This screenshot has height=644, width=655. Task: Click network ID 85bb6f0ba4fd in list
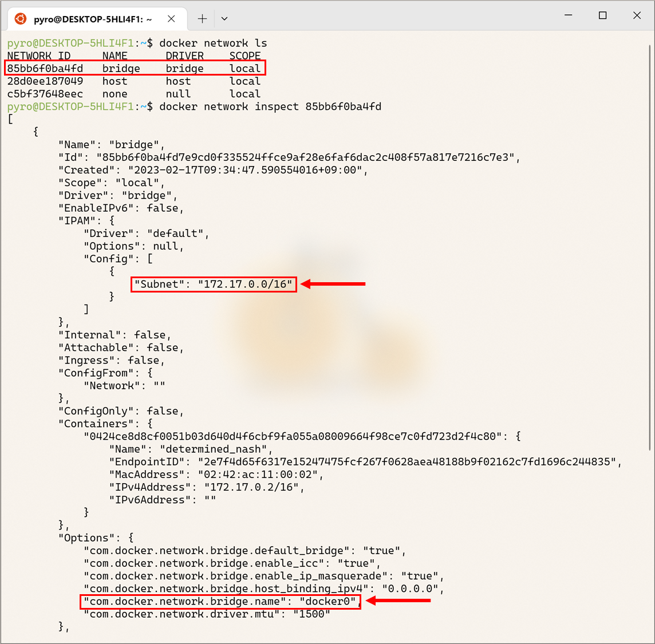45,69
